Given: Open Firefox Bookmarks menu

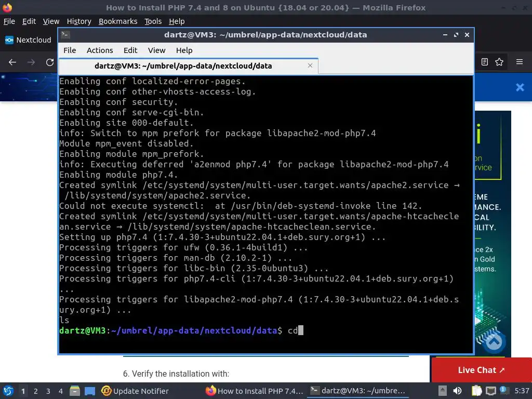Looking at the screenshot, I should (118, 21).
